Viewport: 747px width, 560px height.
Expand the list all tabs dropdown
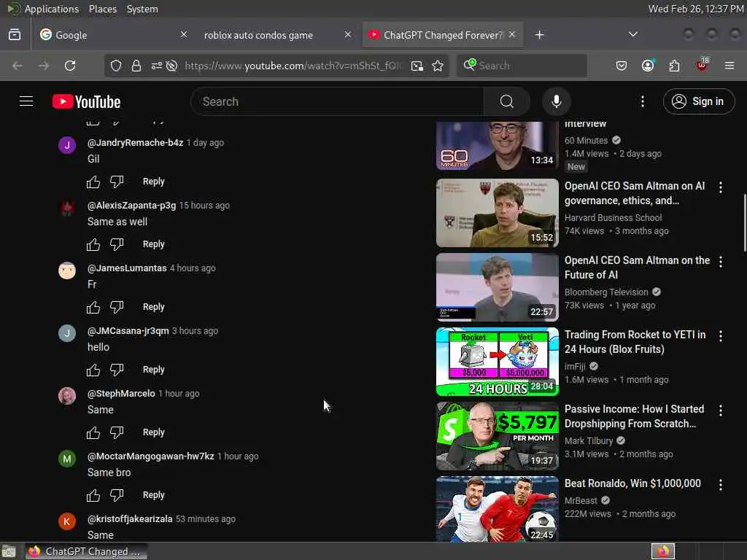coord(632,34)
